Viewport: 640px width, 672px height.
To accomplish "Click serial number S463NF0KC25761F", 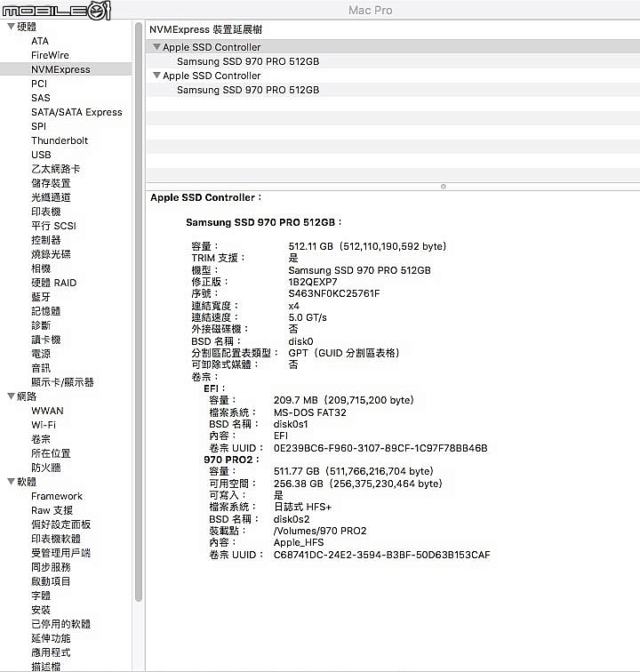I will coord(334,293).
